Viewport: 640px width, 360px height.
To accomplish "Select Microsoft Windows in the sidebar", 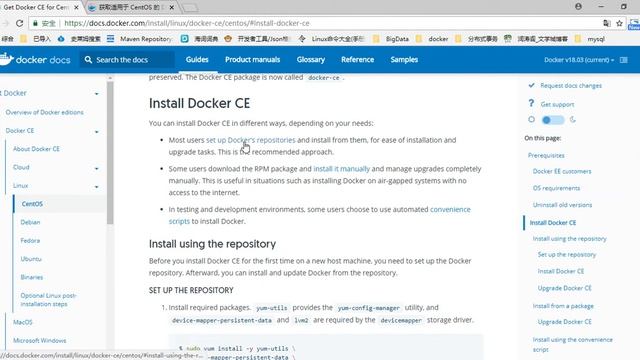I will 39,340.
